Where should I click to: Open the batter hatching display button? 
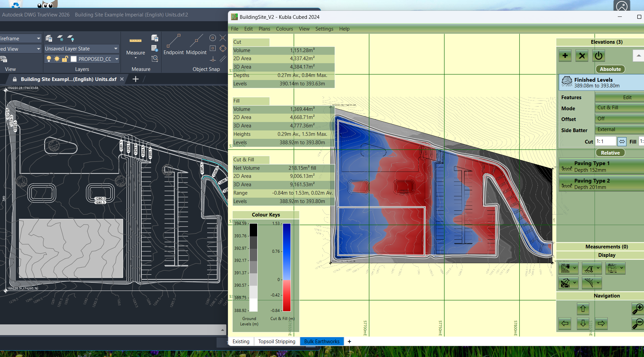click(x=592, y=283)
